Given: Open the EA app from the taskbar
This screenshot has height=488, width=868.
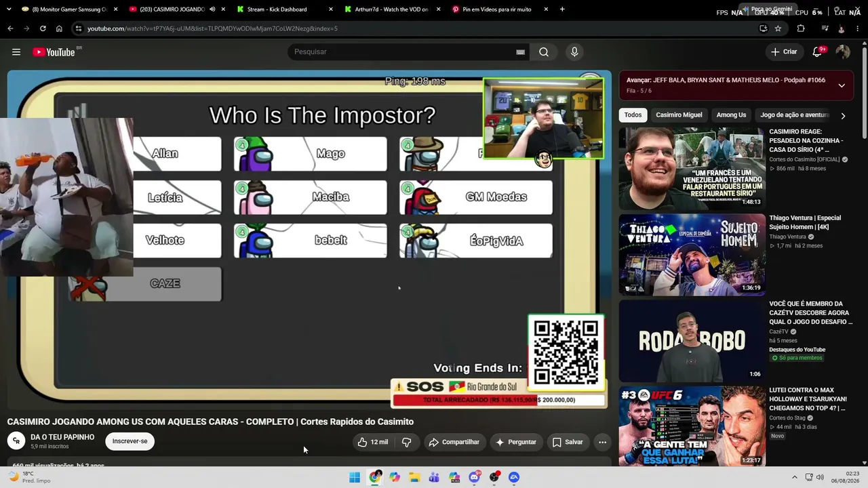Looking at the screenshot, I should pyautogui.click(x=514, y=477).
